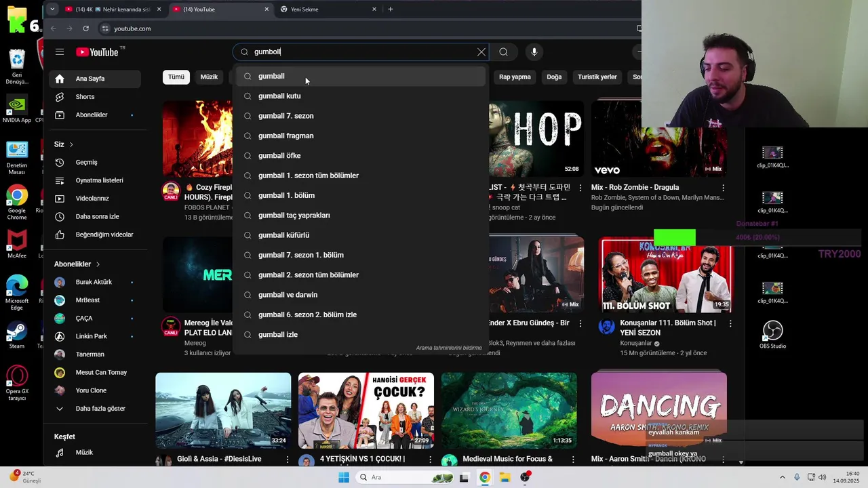Screen dimensions: 868x488
Task: Open File Explorer from taskbar
Action: pos(505,478)
